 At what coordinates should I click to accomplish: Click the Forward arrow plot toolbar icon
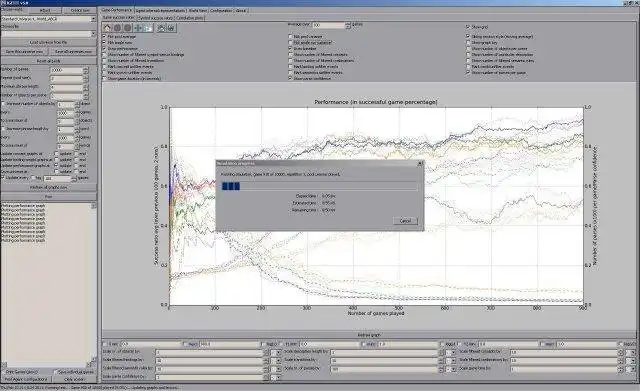coord(128,28)
